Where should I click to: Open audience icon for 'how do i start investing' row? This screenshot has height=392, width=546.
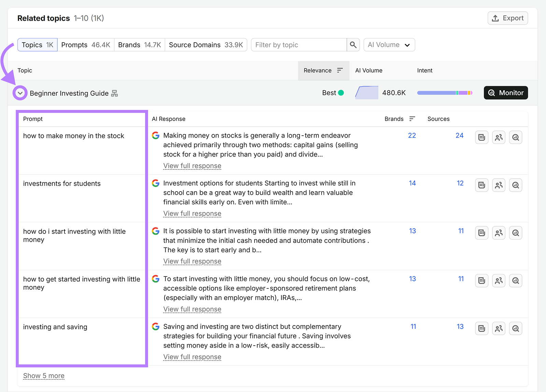coord(499,233)
